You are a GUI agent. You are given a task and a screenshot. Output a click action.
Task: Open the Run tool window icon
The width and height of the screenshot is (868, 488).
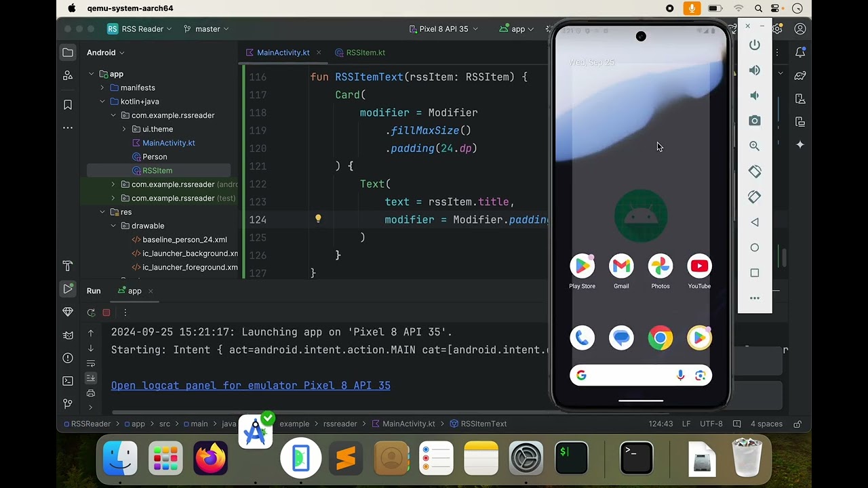coord(68,289)
